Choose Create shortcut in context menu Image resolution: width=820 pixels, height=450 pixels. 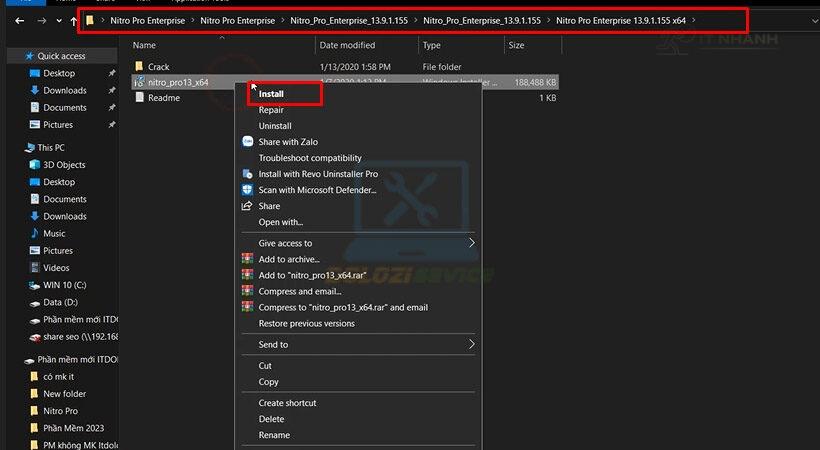[x=287, y=403]
